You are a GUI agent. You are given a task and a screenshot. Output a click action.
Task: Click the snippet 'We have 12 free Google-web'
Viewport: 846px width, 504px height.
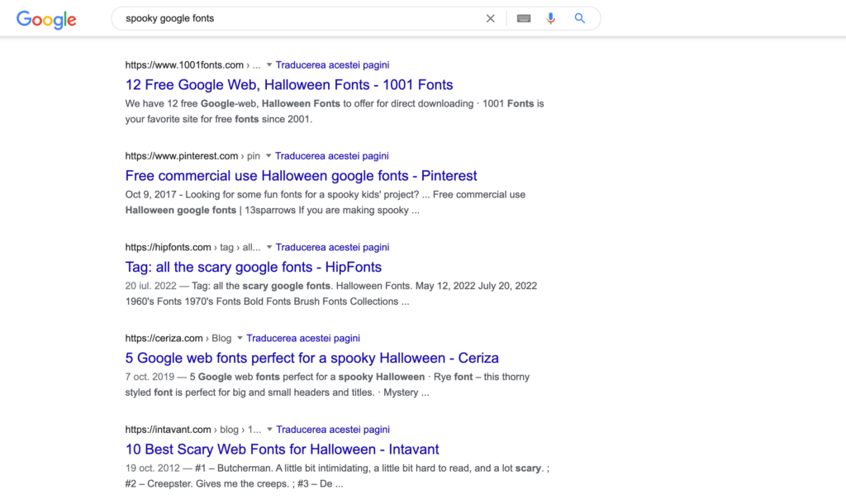point(335,112)
